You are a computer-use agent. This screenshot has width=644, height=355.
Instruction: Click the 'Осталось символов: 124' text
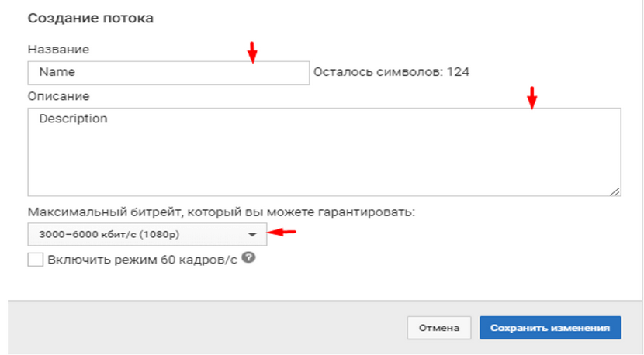click(x=391, y=72)
